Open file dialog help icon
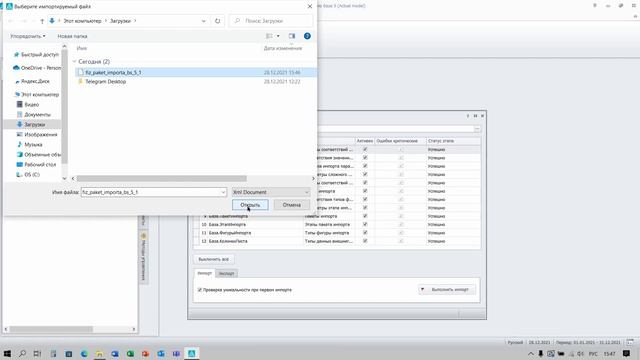The height and width of the screenshot is (360, 640). 307,36
